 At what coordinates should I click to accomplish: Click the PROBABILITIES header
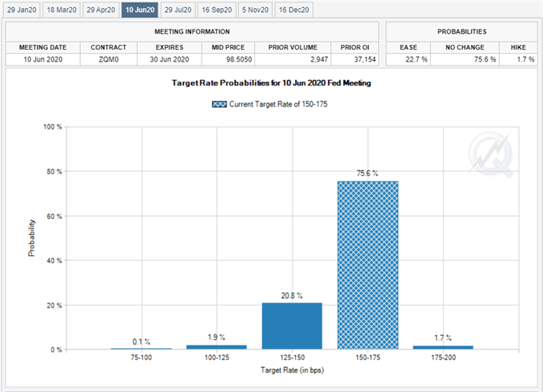462,31
